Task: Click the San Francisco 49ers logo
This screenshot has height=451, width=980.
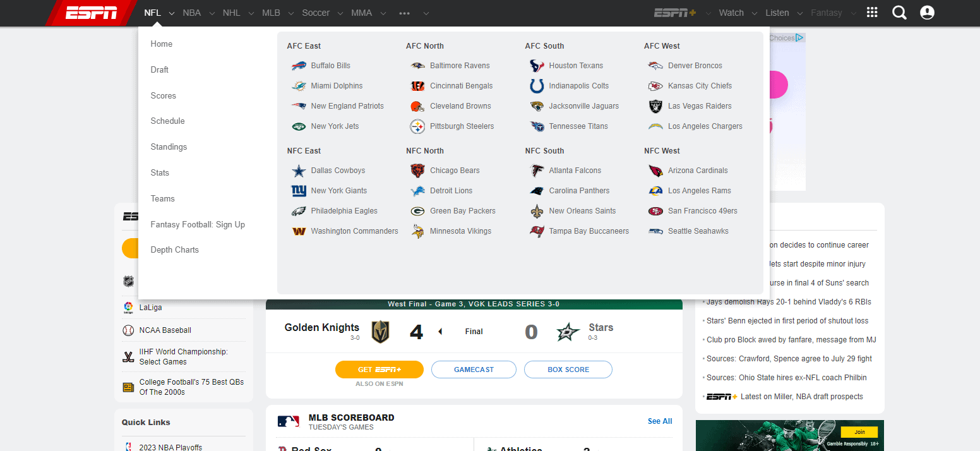Action: tap(655, 211)
